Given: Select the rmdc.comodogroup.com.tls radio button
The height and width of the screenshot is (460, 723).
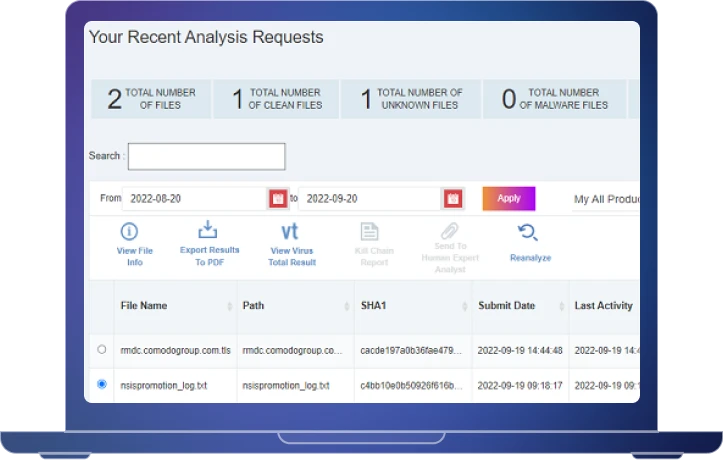Looking at the screenshot, I should point(102,350).
